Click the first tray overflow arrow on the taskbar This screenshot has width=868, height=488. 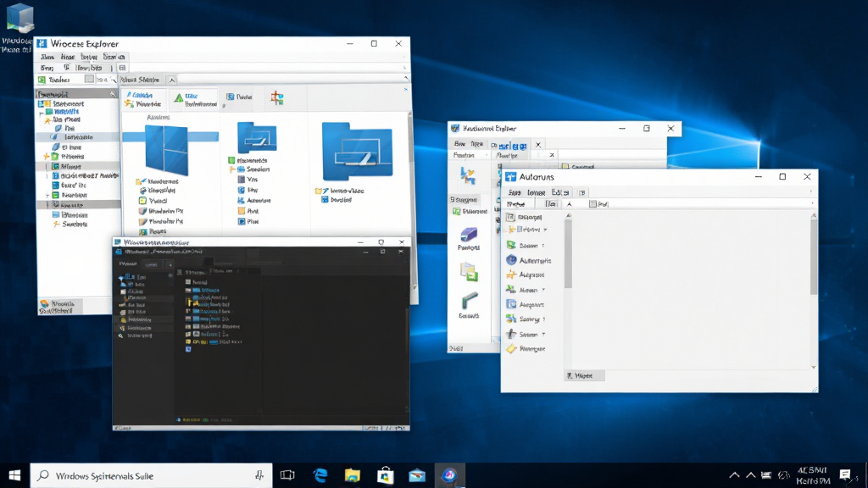[x=734, y=475]
